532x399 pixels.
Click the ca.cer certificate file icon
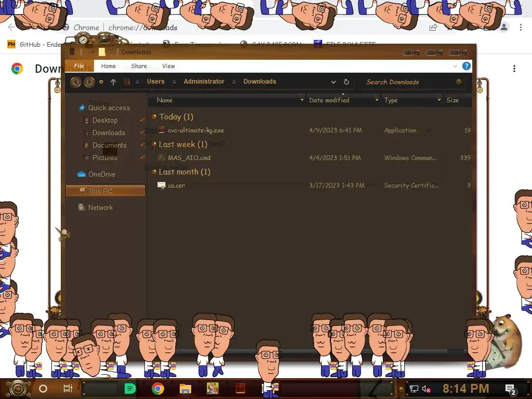(x=161, y=185)
